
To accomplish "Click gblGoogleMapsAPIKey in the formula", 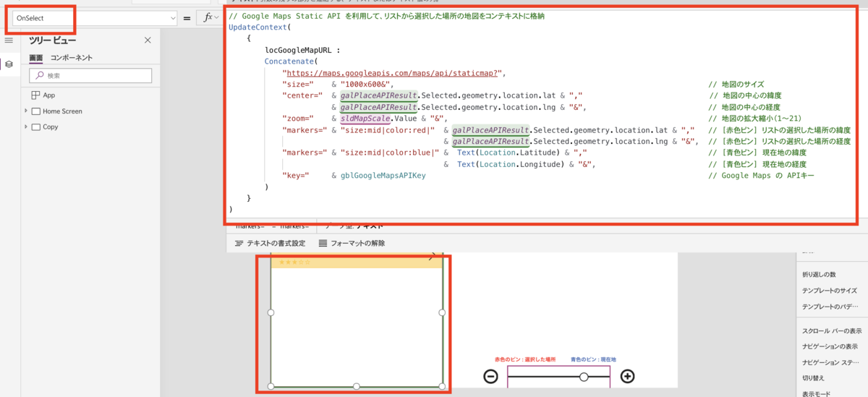I will [383, 176].
